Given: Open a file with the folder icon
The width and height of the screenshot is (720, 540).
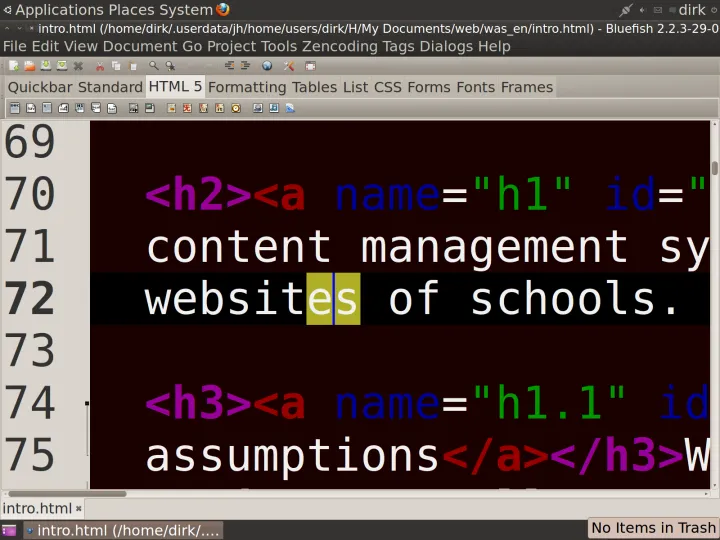Looking at the screenshot, I should coord(30,66).
